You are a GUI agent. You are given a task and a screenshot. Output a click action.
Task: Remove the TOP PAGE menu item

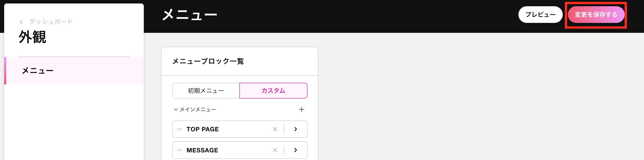pyautogui.click(x=275, y=129)
